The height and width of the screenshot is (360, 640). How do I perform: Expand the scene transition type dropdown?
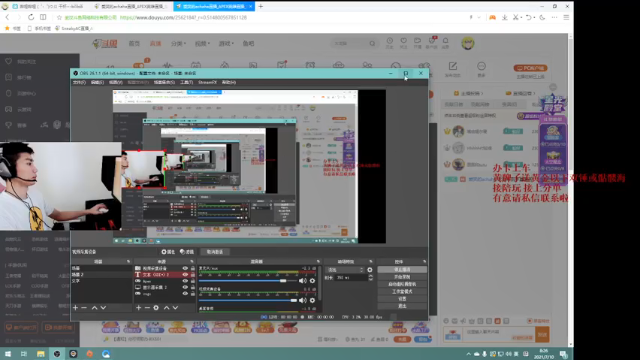pyautogui.click(x=345, y=270)
